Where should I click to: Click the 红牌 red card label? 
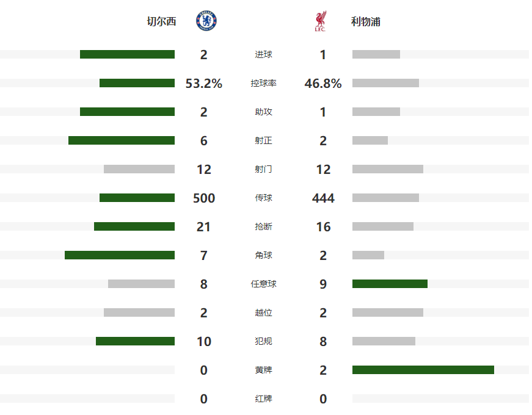(x=263, y=399)
